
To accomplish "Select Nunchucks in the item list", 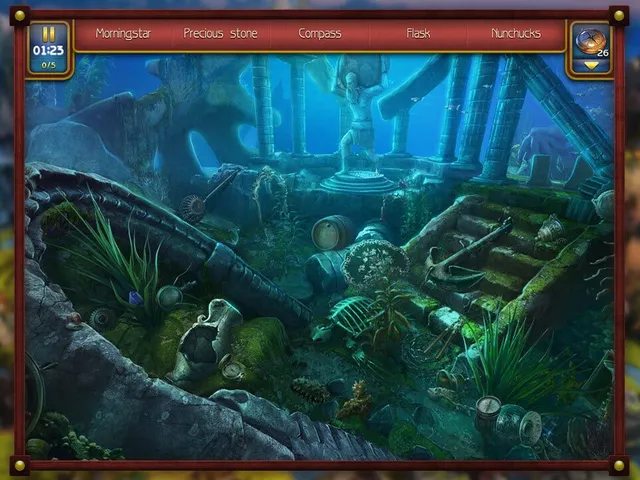I will click(516, 33).
